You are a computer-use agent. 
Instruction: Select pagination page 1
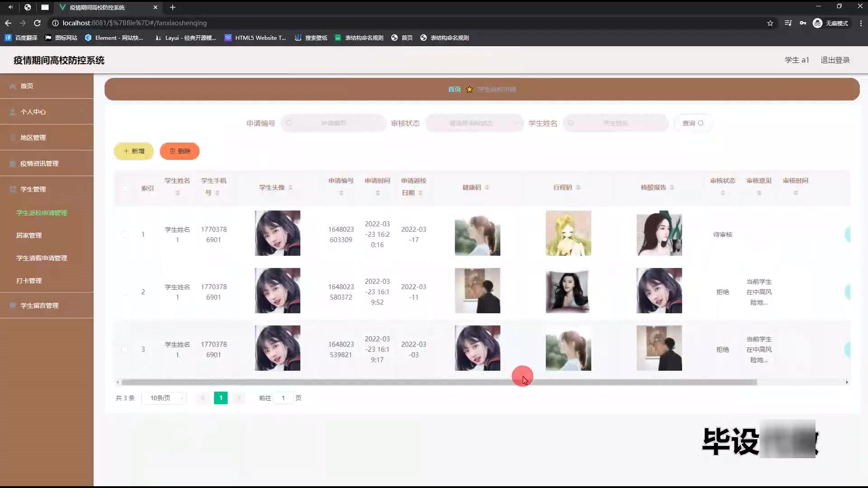pyautogui.click(x=221, y=398)
